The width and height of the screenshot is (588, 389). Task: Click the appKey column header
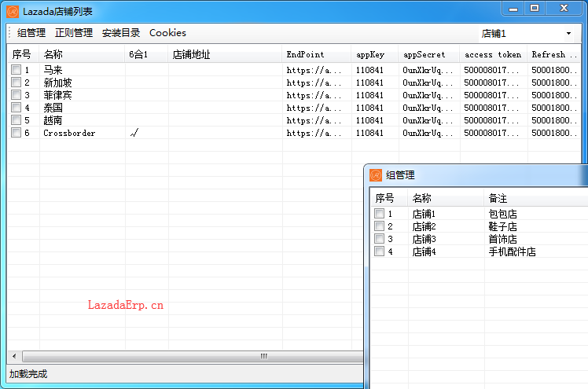coord(375,54)
